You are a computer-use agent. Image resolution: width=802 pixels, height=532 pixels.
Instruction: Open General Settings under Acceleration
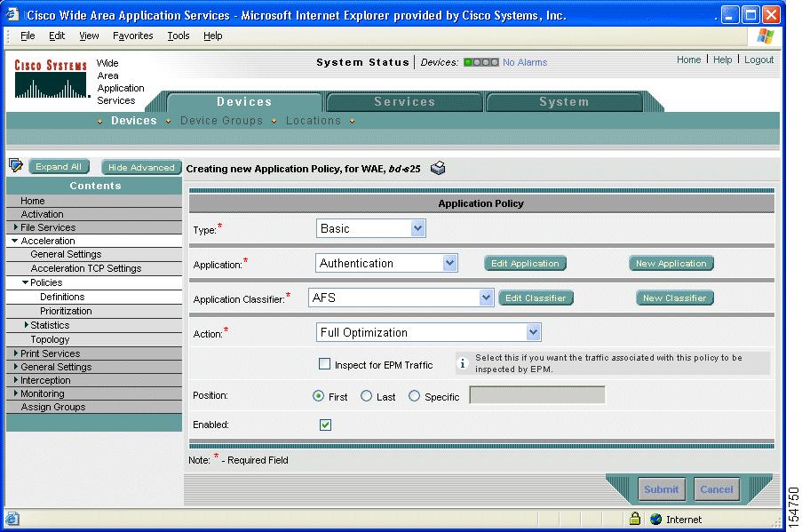tap(94, 254)
